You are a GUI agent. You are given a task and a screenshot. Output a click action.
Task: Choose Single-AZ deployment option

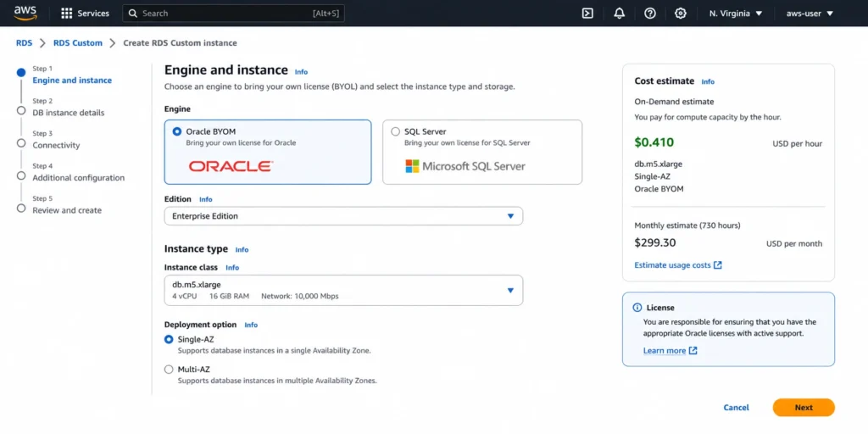click(169, 339)
